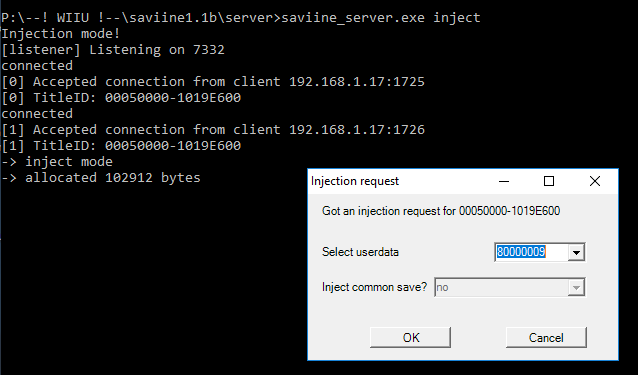Click the client 192.168.1.17:1725 connection line
The image size is (638, 375).
(x=213, y=82)
